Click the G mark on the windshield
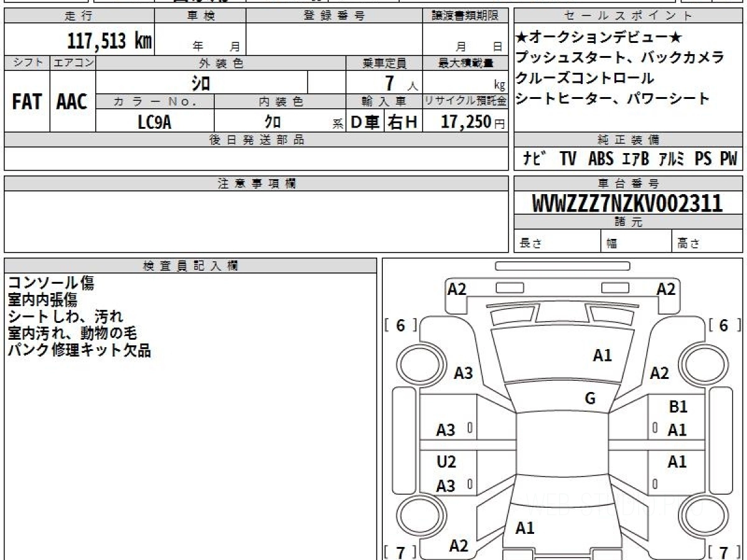 click(590, 399)
